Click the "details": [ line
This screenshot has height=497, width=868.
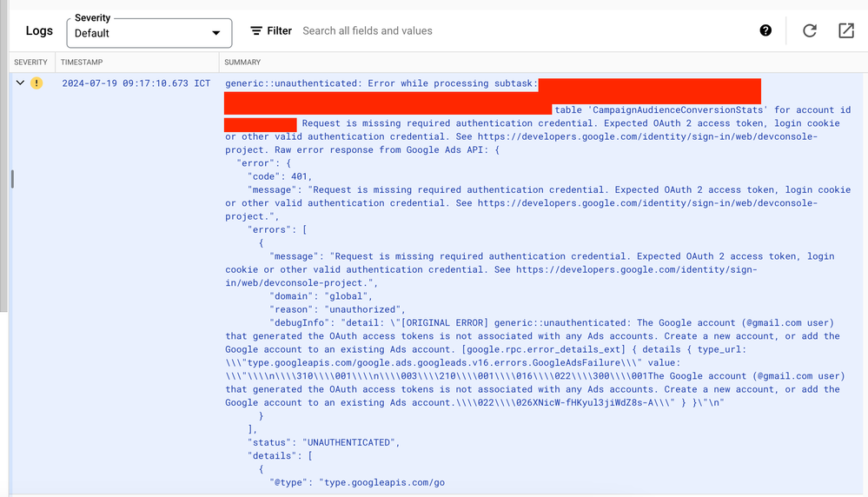pos(280,455)
